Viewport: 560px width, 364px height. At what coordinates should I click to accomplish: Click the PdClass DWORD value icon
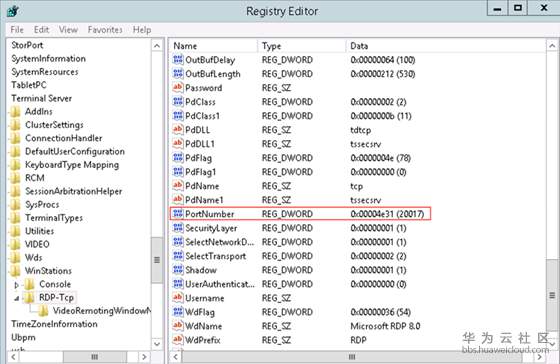178,101
